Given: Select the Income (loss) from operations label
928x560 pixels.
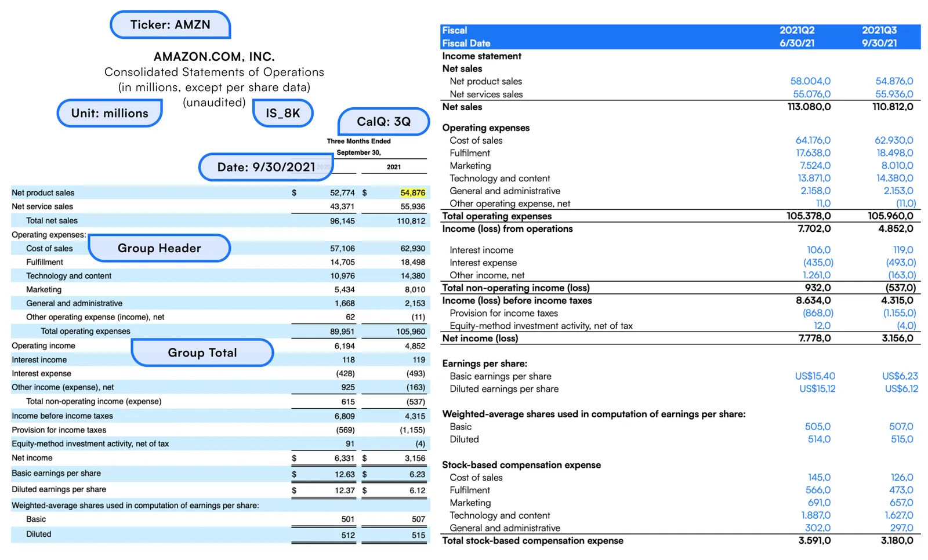Looking at the screenshot, I should pos(507,229).
